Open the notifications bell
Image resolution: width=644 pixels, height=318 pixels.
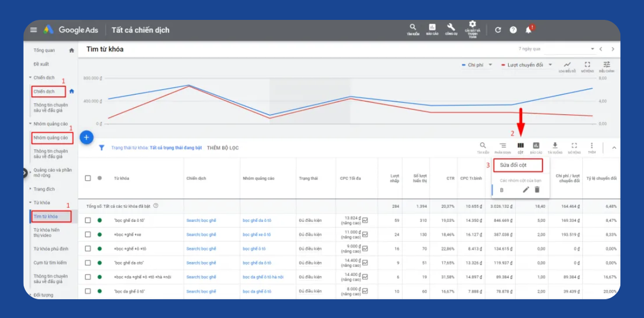tap(529, 30)
